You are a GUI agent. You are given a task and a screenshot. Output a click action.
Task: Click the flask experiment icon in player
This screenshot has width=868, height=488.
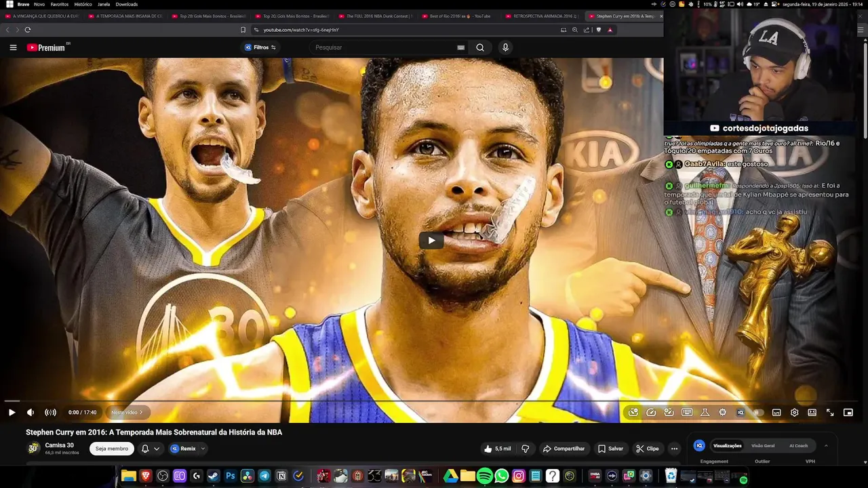(x=705, y=412)
